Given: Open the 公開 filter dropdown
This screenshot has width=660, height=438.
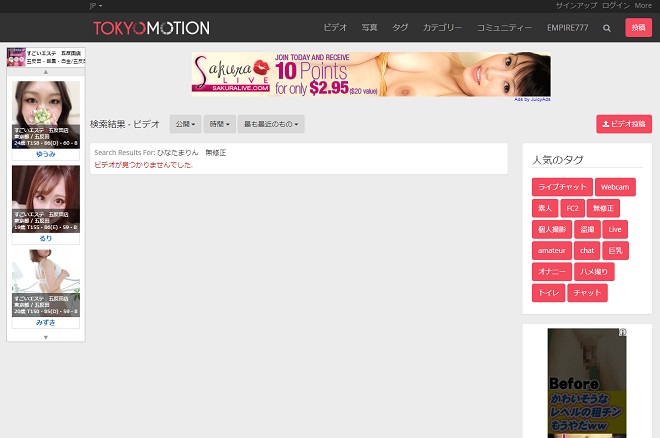Looking at the screenshot, I should (184, 124).
